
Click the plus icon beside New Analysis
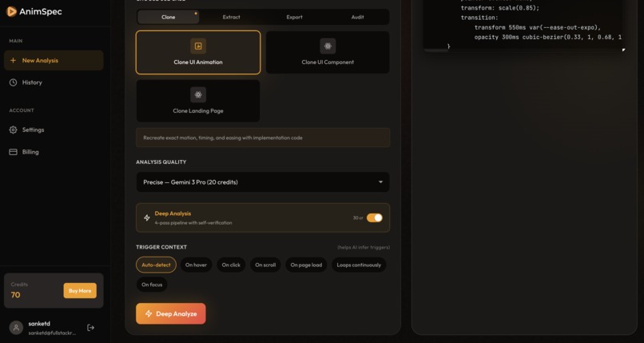click(13, 61)
